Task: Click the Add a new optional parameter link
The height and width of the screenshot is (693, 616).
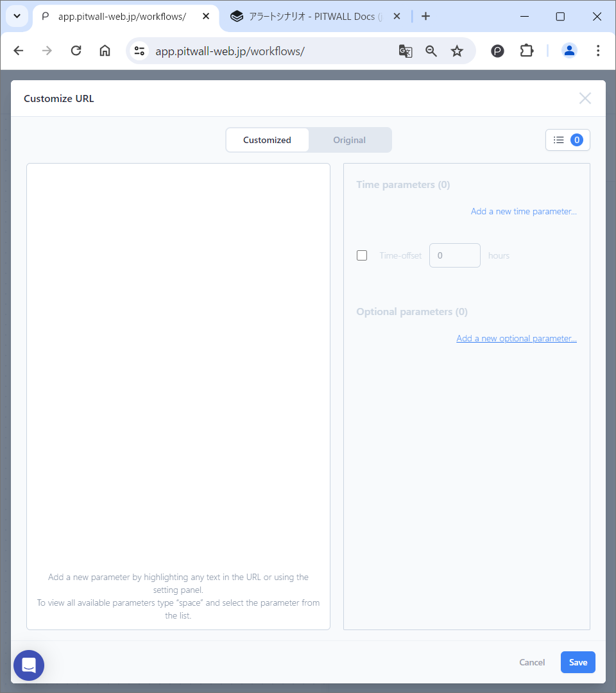Action: (x=516, y=338)
